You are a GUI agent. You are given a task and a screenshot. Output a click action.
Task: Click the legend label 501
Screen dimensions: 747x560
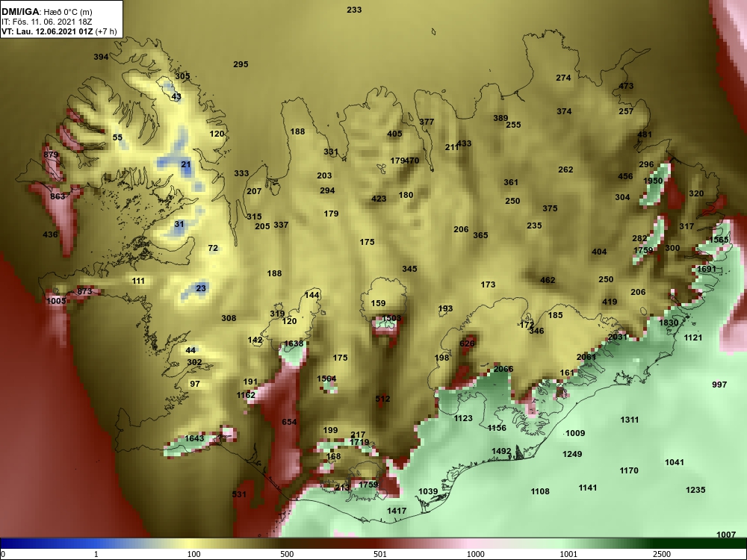(x=379, y=554)
